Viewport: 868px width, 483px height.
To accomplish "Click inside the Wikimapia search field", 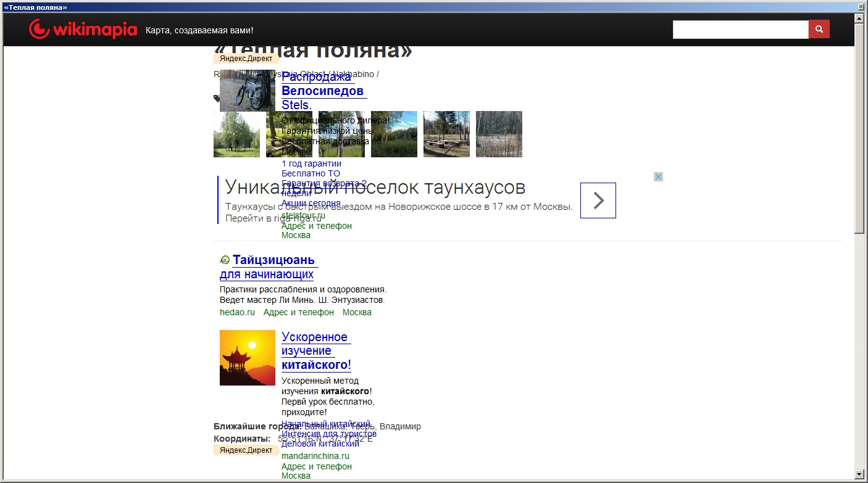I will point(740,29).
